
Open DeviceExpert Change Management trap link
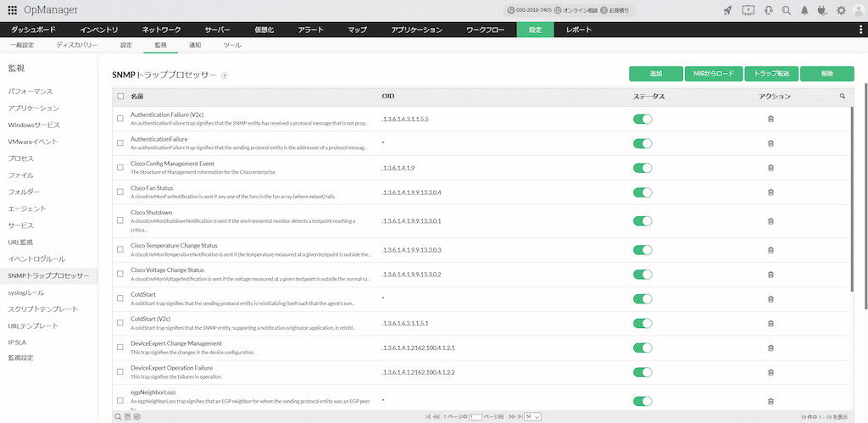[175, 343]
